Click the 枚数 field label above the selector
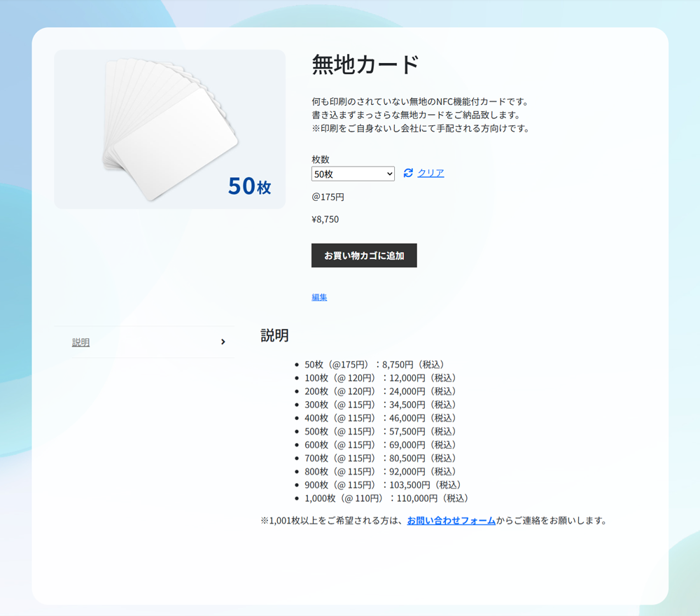The image size is (700, 616). point(320,159)
